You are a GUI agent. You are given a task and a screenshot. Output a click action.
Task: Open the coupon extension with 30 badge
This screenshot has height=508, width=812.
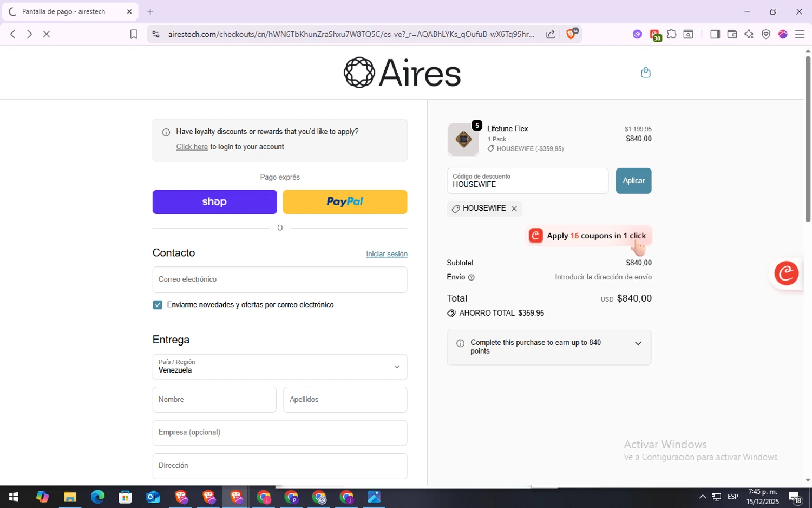(x=655, y=35)
